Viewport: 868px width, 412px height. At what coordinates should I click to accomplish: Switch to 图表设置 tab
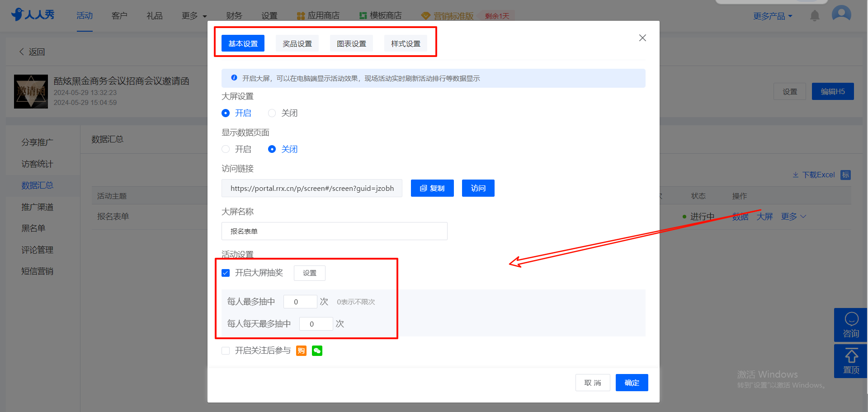351,43
